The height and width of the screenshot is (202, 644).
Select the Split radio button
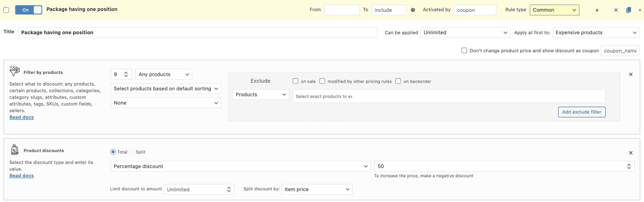coord(132,152)
